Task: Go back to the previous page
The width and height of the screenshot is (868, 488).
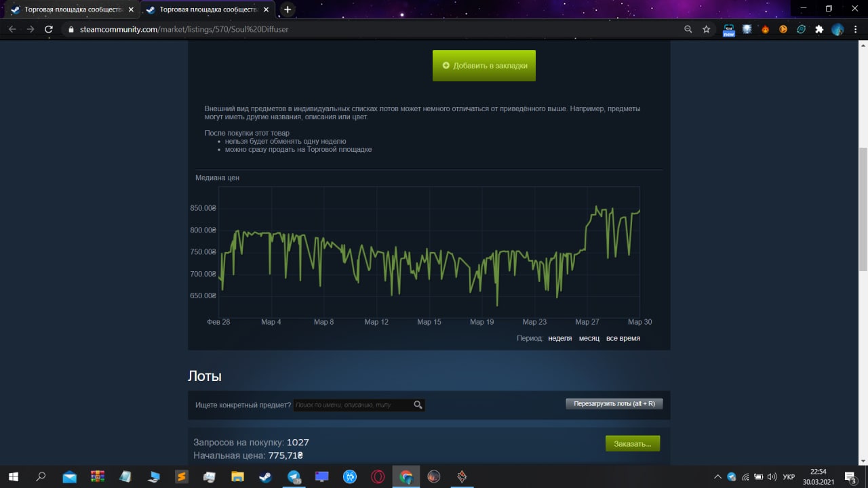Action: pos(12,29)
